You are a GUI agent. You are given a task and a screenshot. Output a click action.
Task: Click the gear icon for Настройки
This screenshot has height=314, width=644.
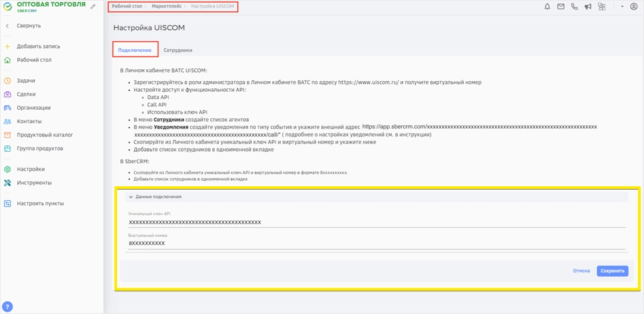pyautogui.click(x=7, y=169)
